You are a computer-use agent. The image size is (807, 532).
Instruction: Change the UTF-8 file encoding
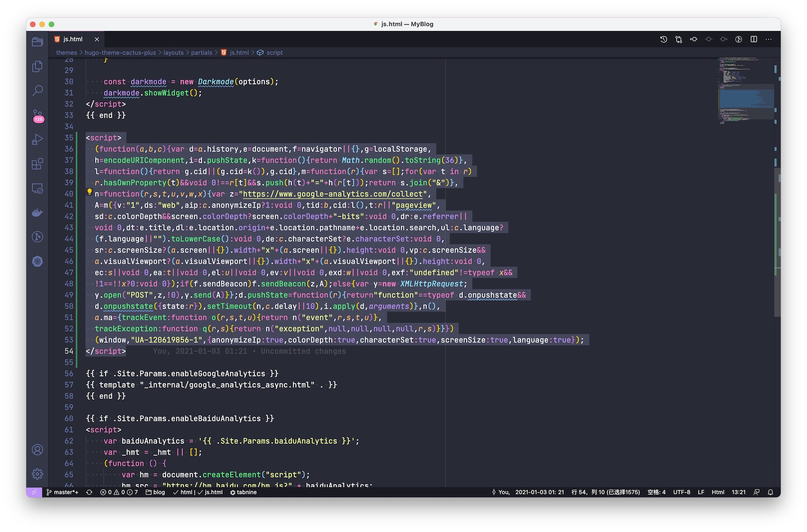click(x=682, y=492)
